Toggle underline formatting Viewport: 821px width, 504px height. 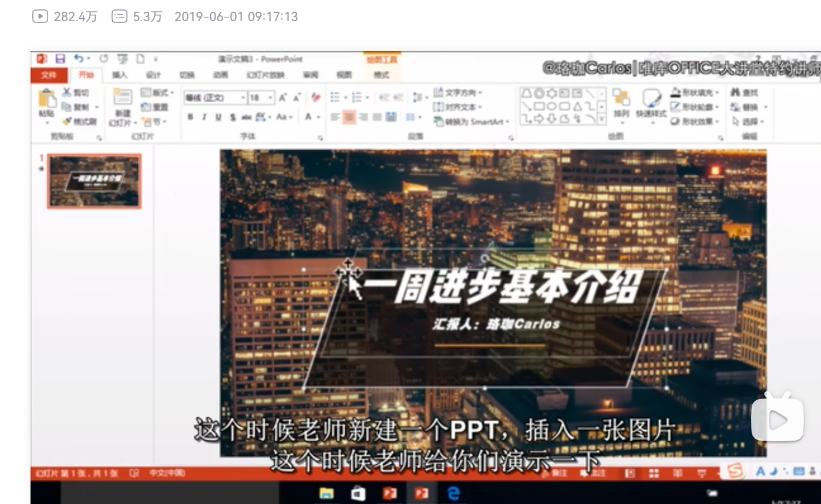tap(218, 117)
